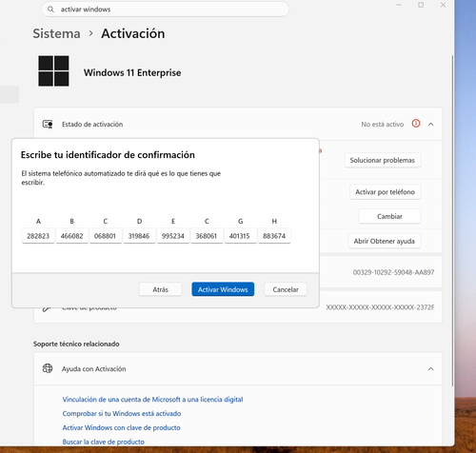
Task: Click field E containing 995234
Action: coord(173,236)
